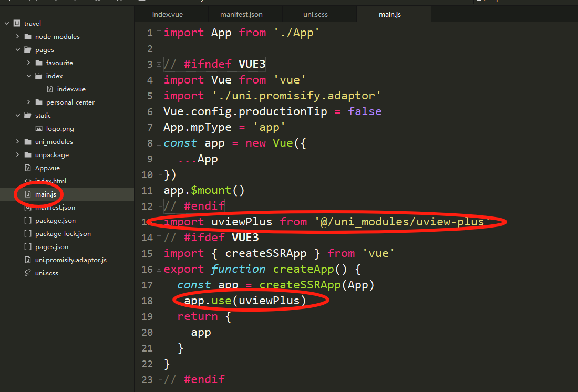The image size is (578, 392).
Task: Click the logo.png image file icon
Action: click(x=39, y=128)
